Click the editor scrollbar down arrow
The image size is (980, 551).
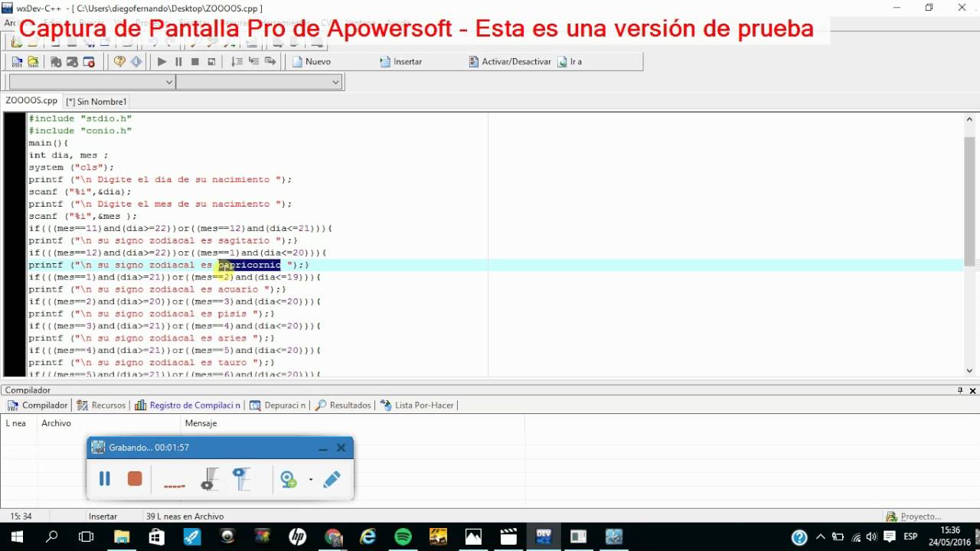coord(969,370)
